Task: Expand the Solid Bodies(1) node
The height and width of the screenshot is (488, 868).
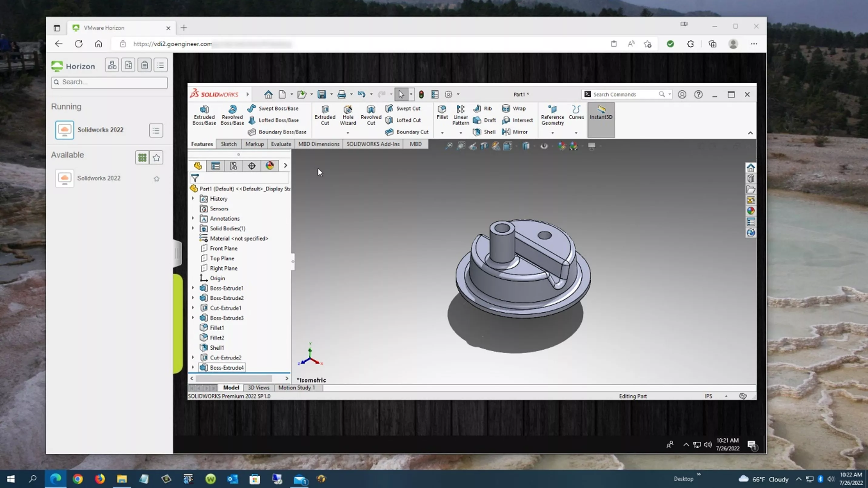Action: click(193, 228)
